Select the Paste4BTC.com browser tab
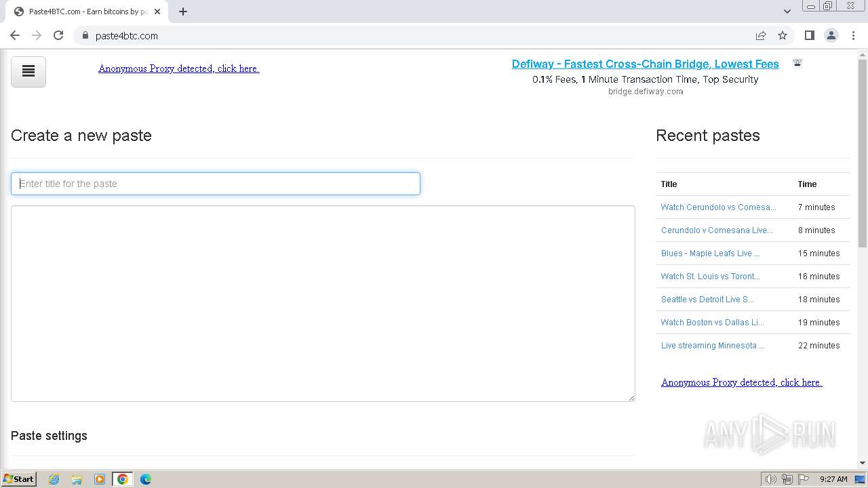 [86, 12]
